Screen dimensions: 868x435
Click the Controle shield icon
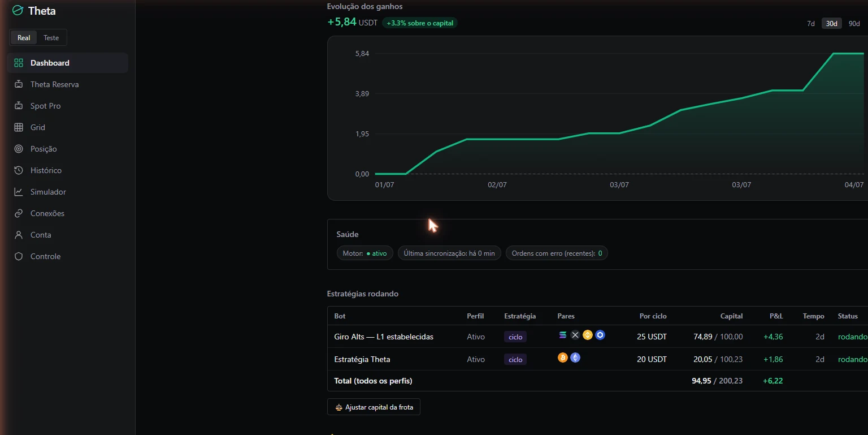19,256
